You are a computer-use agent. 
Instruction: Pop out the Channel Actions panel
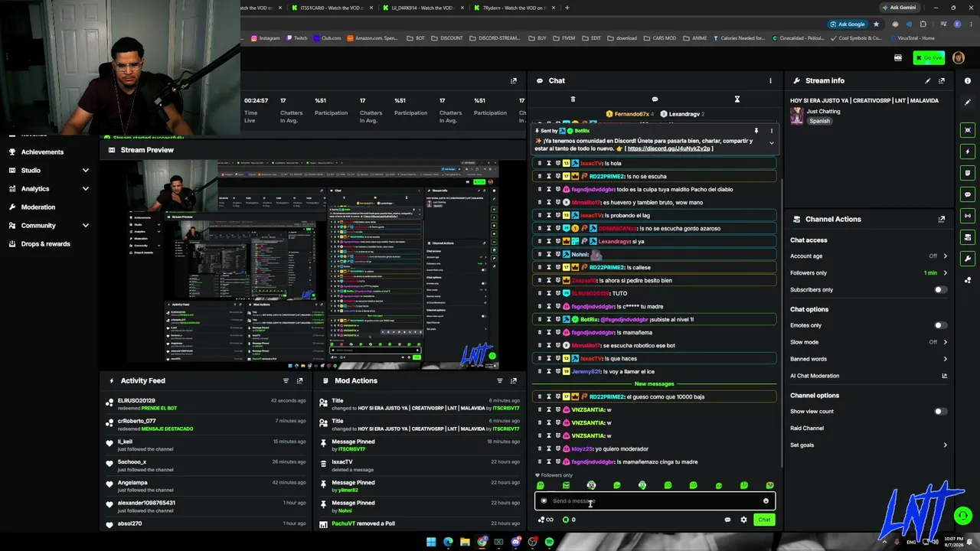(x=942, y=219)
